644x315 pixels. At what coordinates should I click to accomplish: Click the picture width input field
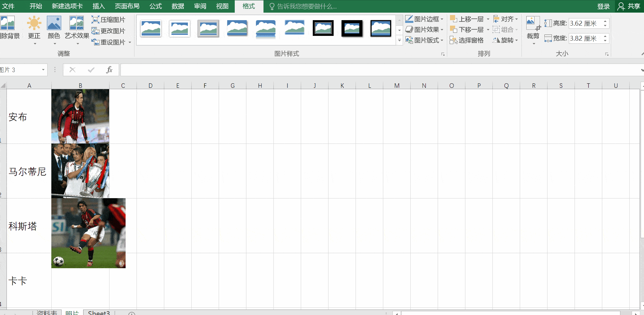point(585,39)
